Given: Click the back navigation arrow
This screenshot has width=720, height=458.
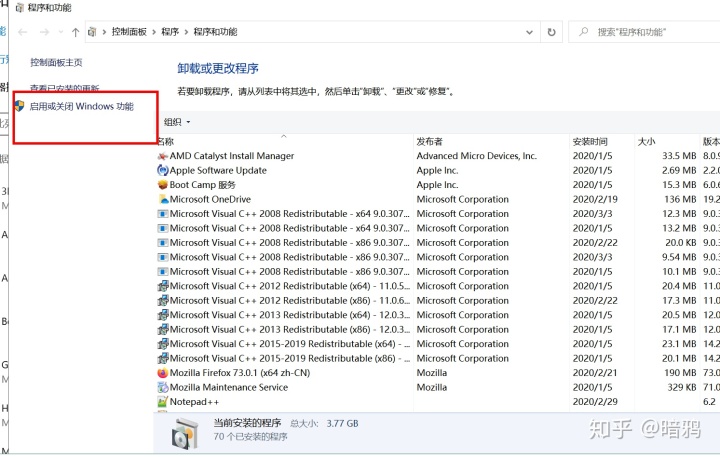Looking at the screenshot, I should pos(22,32).
